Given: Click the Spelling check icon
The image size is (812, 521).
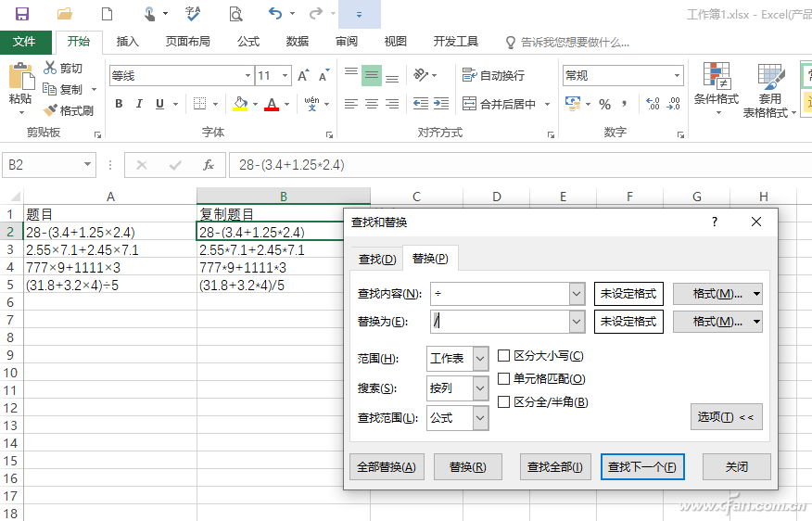Looking at the screenshot, I should [x=193, y=14].
